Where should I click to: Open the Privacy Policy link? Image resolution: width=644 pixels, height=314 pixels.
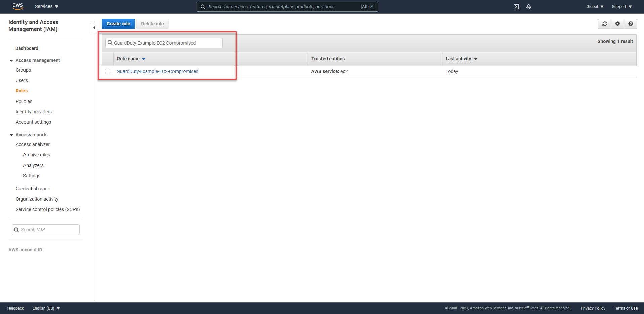[593, 308]
